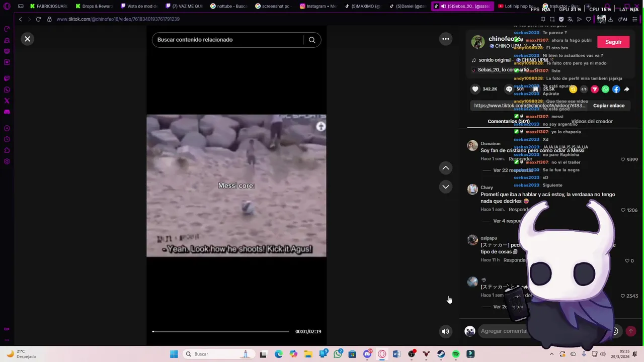Open Spotify from taskbar
644x362 pixels.
tap(456, 354)
